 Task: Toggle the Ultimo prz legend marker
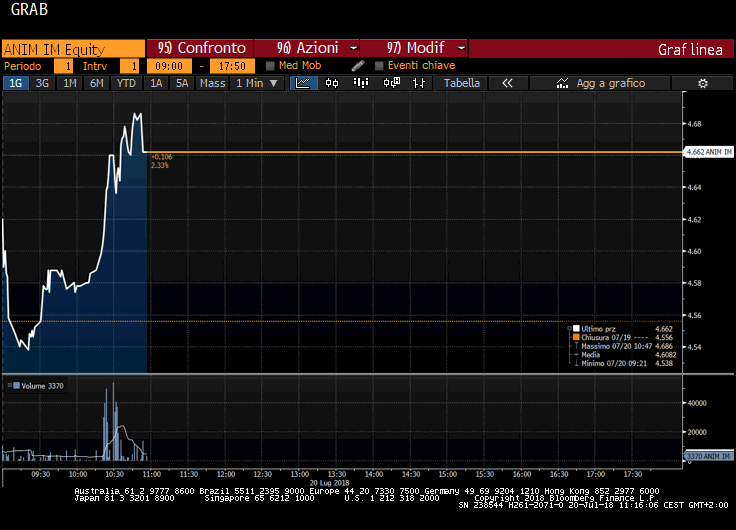[576, 328]
